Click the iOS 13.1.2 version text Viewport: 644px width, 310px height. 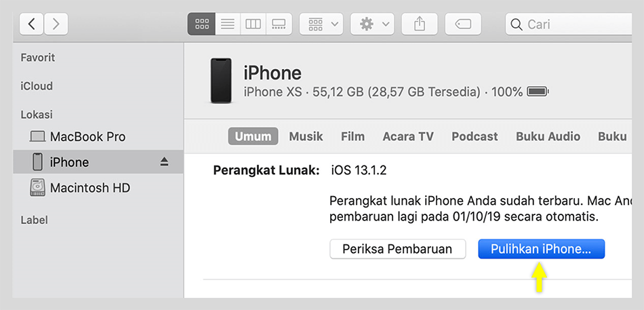pyautogui.click(x=359, y=171)
